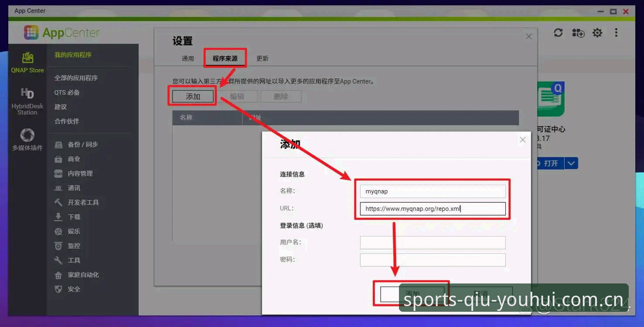Click the 编辑 button in settings
The width and height of the screenshot is (644, 327).
tap(237, 96)
